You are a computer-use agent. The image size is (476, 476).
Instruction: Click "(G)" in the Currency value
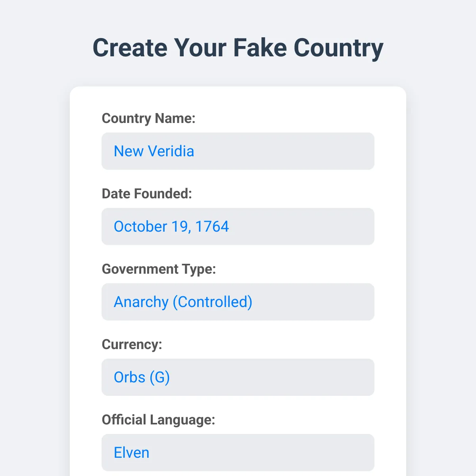(160, 377)
